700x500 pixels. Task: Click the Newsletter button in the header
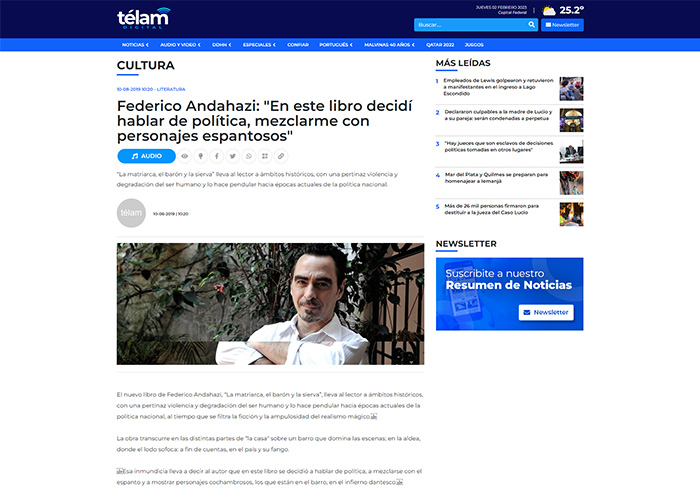pyautogui.click(x=562, y=25)
